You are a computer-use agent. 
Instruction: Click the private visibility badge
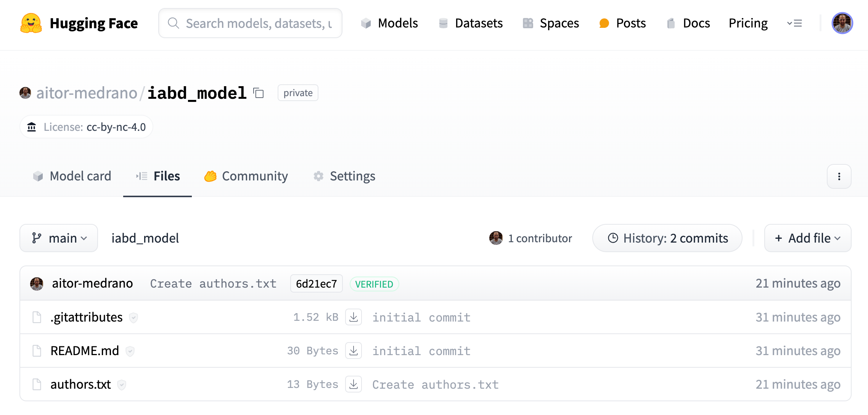click(298, 93)
